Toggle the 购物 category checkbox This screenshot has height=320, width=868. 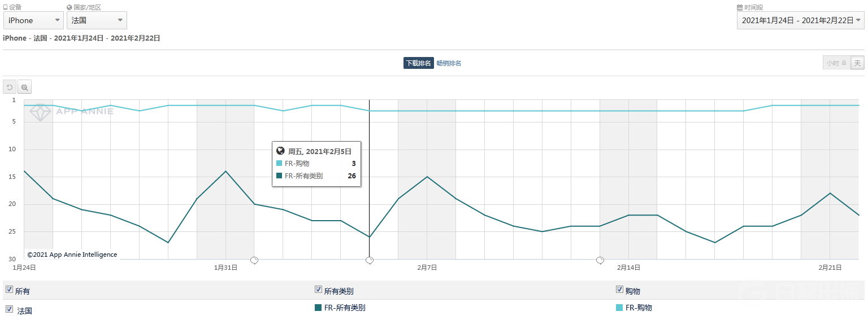click(x=619, y=290)
